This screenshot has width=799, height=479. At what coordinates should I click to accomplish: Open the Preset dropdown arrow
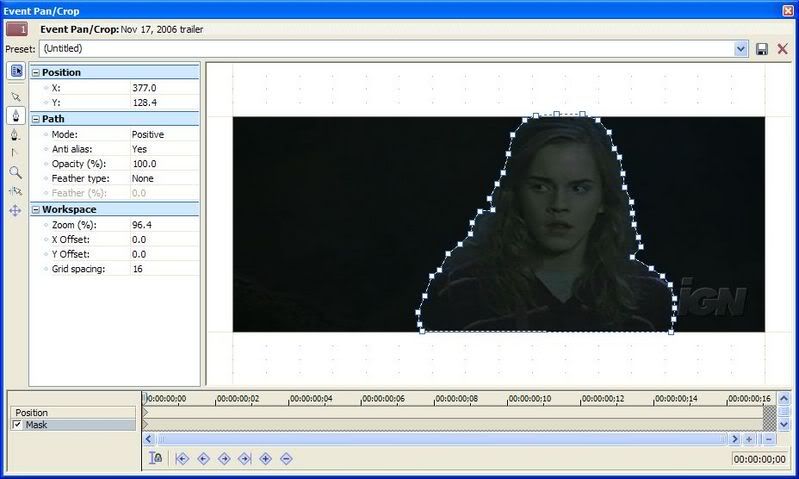click(741, 49)
